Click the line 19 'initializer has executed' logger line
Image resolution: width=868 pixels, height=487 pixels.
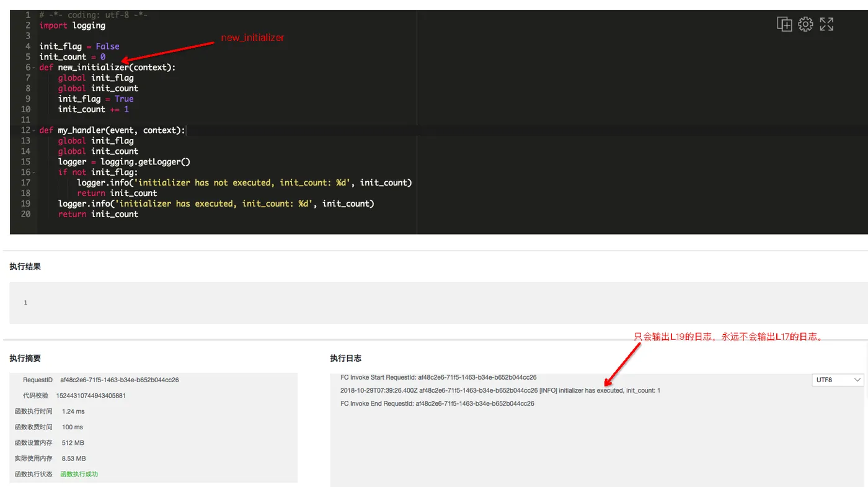tap(216, 203)
